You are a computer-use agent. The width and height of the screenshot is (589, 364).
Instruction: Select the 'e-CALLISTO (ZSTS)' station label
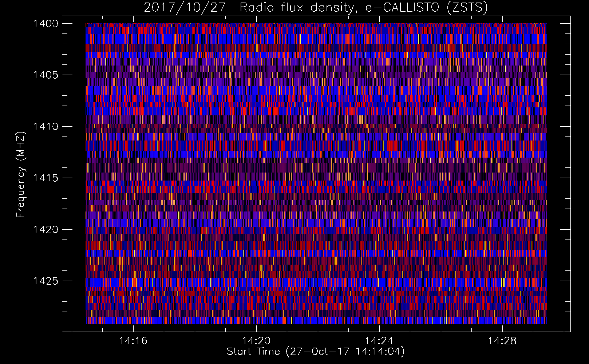[427, 8]
